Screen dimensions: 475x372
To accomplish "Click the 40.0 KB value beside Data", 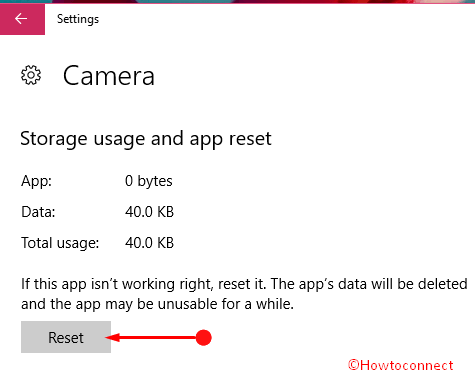I will pos(149,212).
